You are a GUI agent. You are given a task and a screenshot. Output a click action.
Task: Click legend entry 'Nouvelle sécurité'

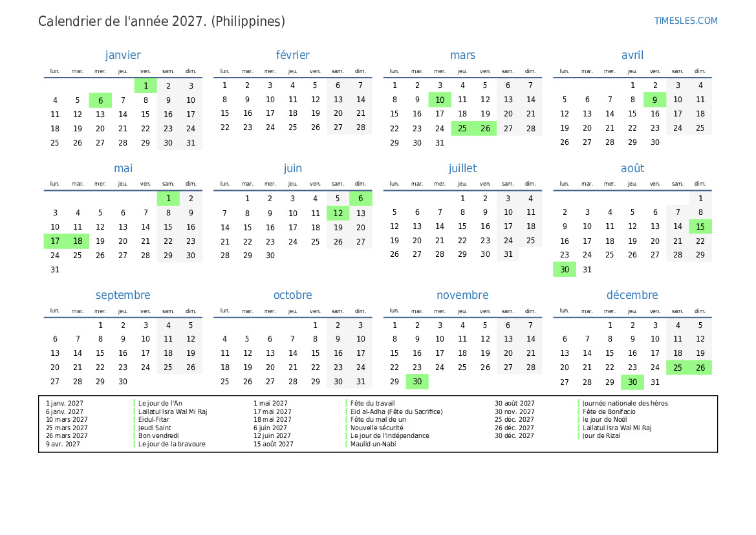point(376,428)
